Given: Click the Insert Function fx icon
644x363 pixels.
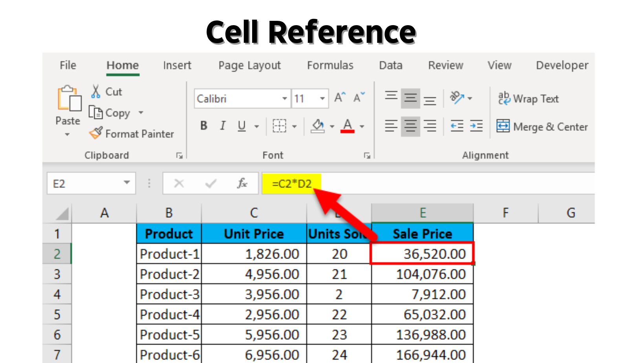Looking at the screenshot, I should coord(242,183).
